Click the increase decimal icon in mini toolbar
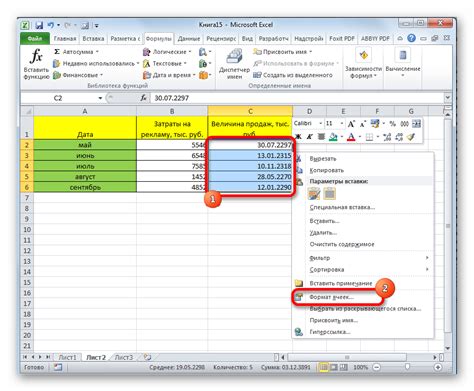Screen dimensions: 474x391 [x=387, y=137]
